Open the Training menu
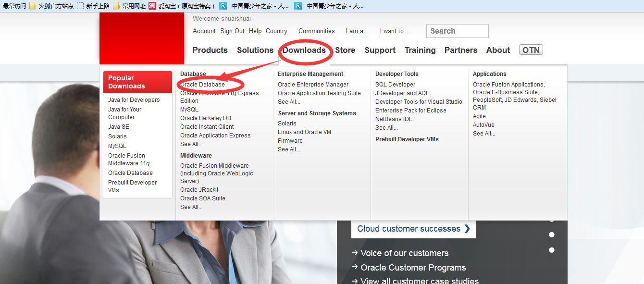 pyautogui.click(x=420, y=50)
